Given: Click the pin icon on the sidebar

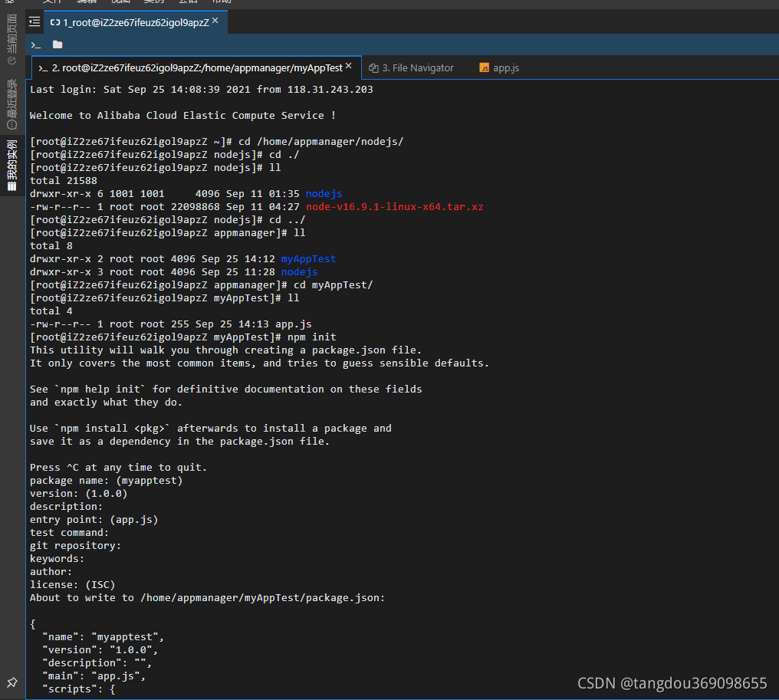Looking at the screenshot, I should point(12,682).
